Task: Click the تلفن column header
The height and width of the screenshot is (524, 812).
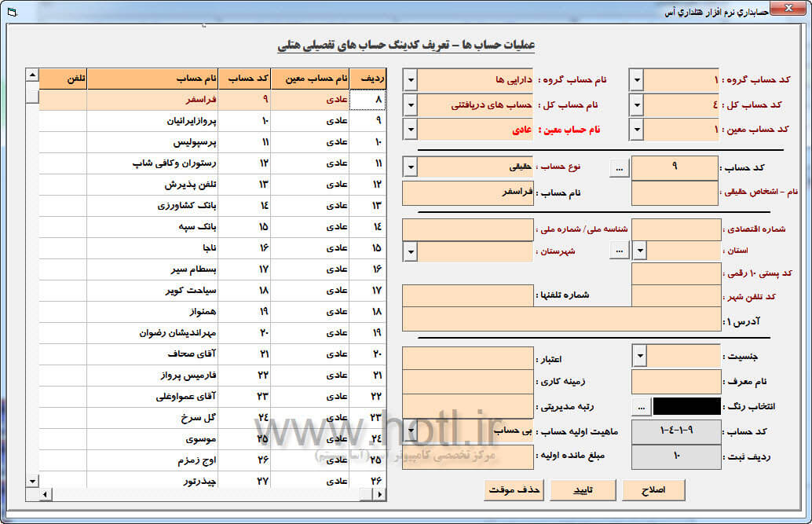Action: [x=63, y=79]
